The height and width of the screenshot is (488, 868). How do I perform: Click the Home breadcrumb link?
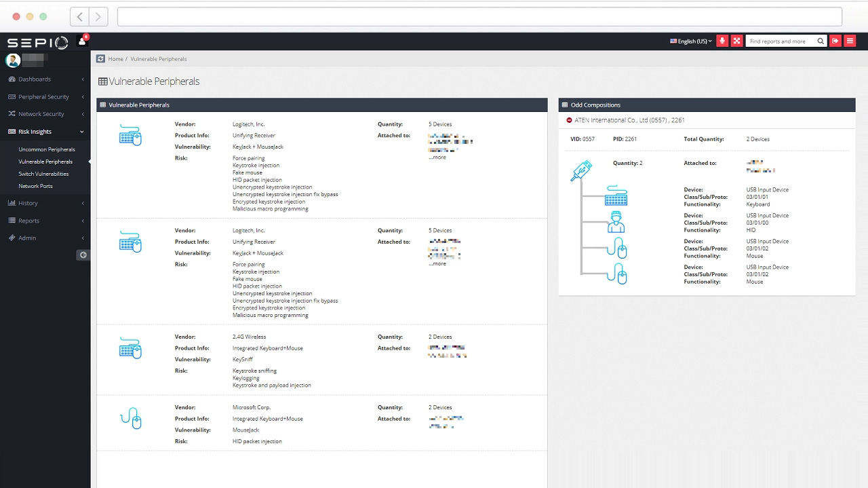(x=115, y=58)
